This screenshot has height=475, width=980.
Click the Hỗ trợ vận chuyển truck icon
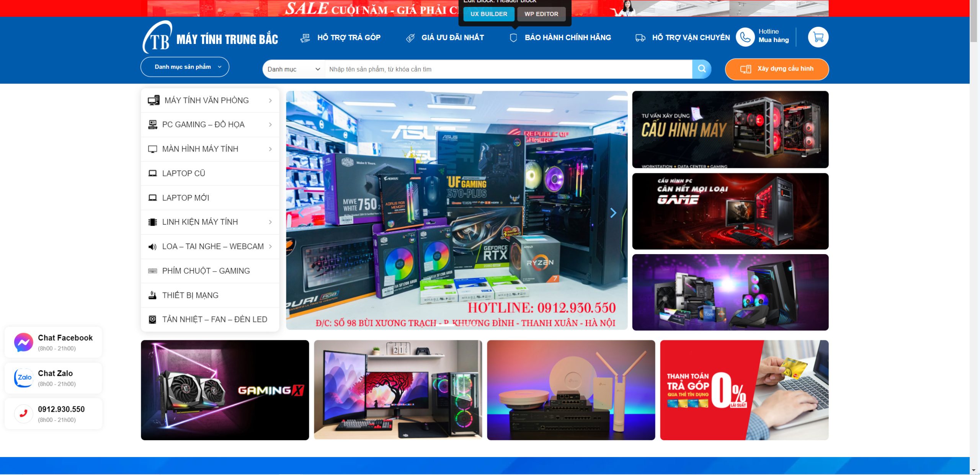pos(640,38)
